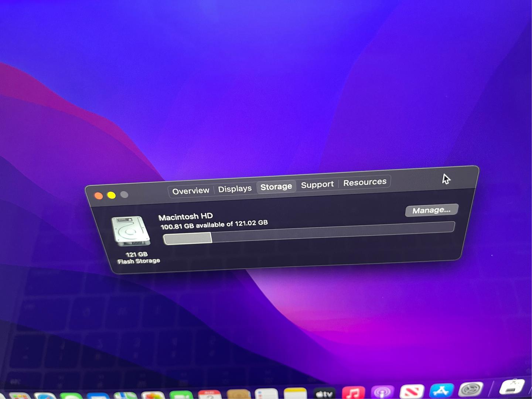Click the "Flash Storage" caption
This screenshot has width=532, height=399.
tap(139, 261)
